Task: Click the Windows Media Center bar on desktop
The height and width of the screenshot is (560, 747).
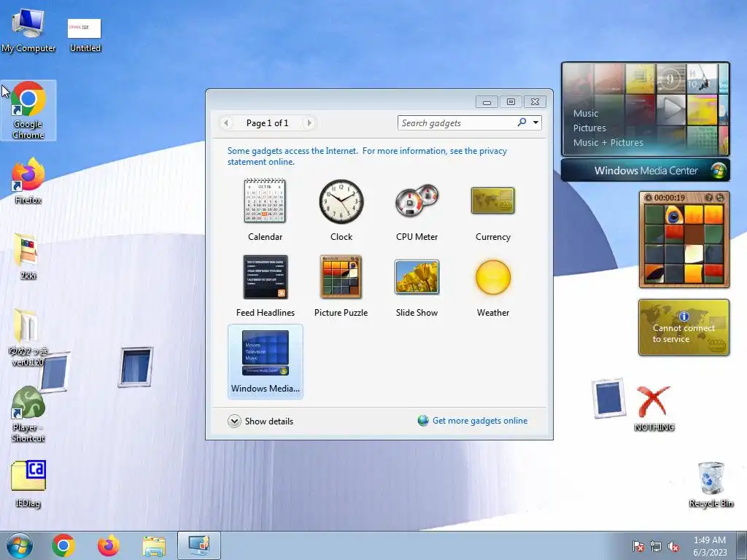Action: pos(645,171)
